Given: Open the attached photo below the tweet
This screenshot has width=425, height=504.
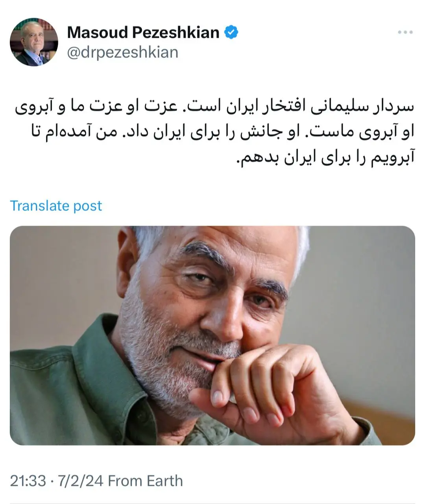Looking at the screenshot, I should pyautogui.click(x=213, y=335).
